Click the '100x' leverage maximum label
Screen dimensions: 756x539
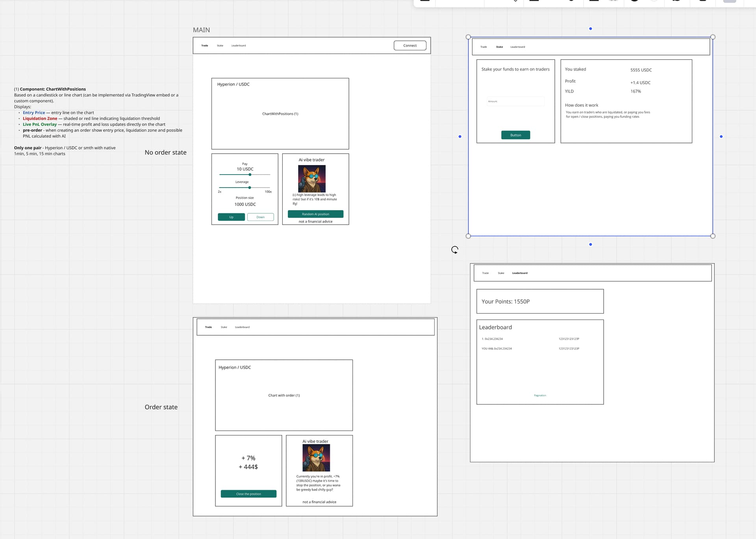point(268,192)
